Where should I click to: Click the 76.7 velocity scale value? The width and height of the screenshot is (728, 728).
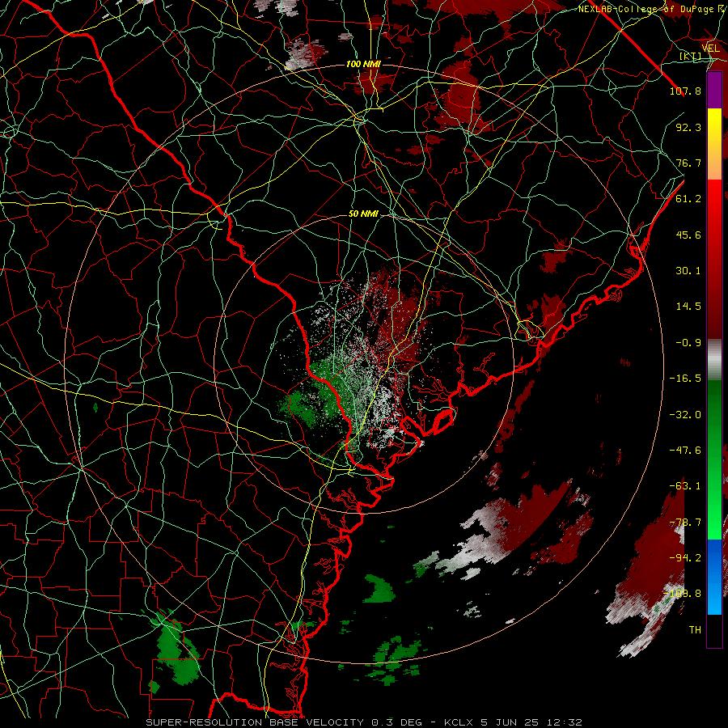click(x=688, y=163)
